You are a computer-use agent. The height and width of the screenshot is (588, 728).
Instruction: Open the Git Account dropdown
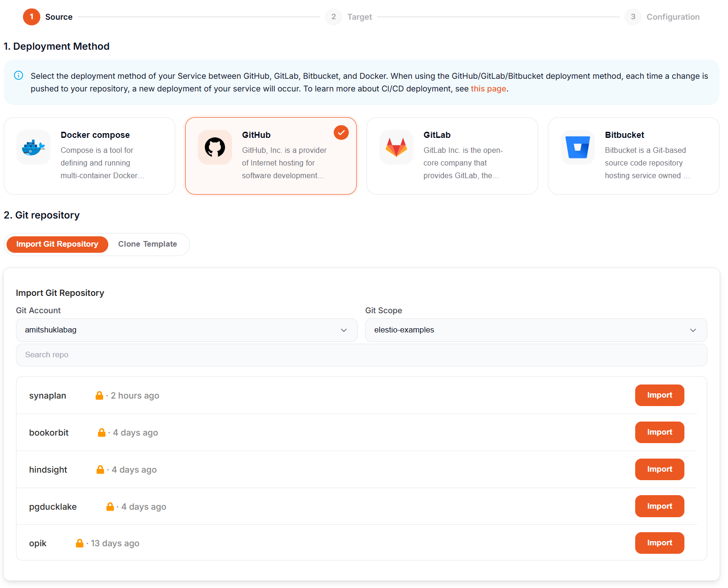[187, 330]
